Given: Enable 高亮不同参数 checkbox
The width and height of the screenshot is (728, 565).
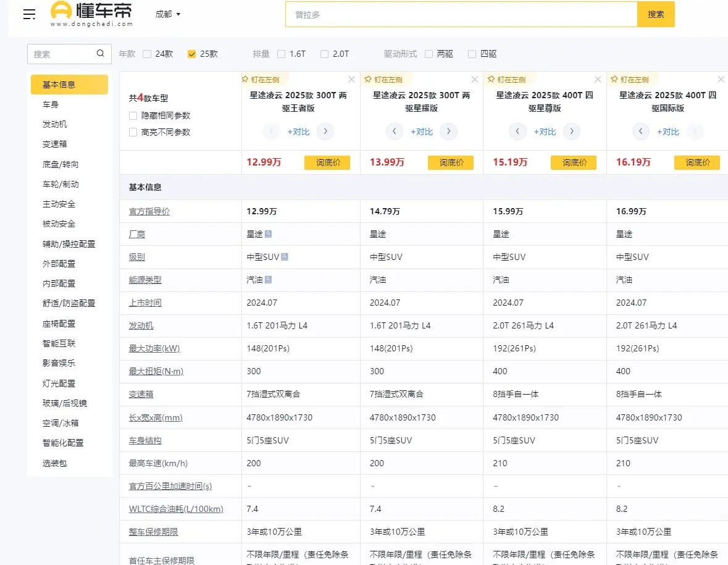Looking at the screenshot, I should click(133, 132).
